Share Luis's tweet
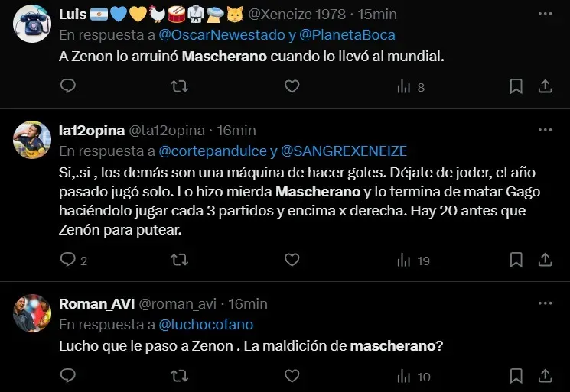Screen dimensions: 570x392 546,87
